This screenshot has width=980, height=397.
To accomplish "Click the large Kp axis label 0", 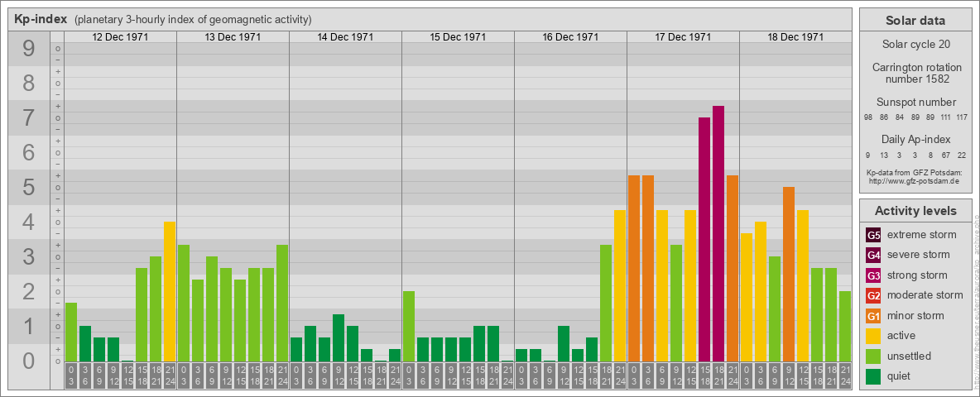I will [28, 361].
